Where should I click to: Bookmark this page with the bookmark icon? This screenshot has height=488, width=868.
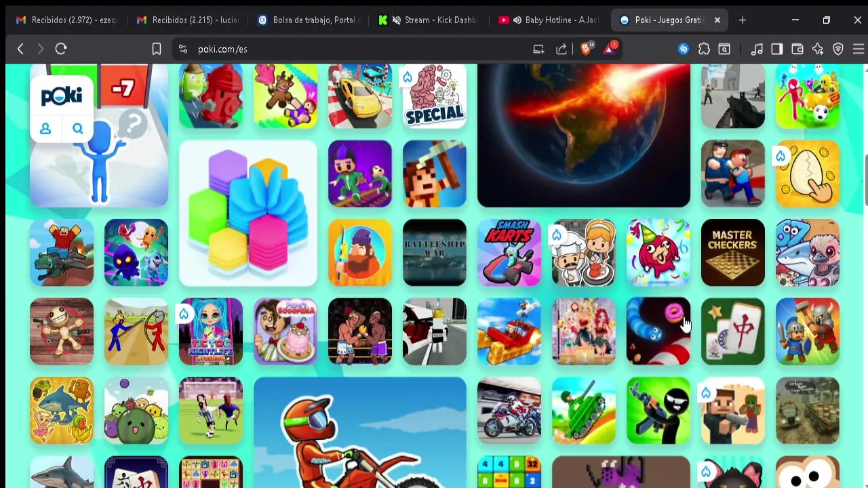click(157, 49)
